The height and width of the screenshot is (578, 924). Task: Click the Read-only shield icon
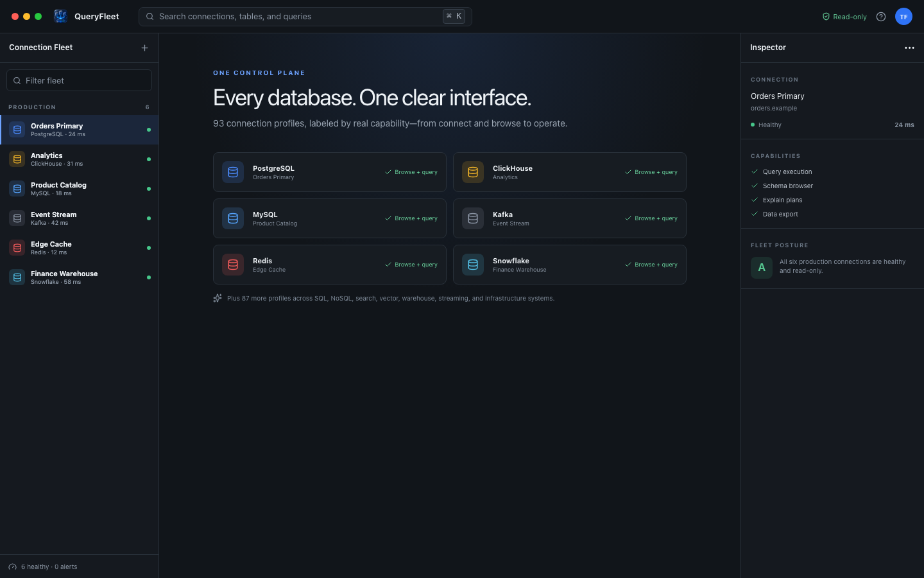coord(826,17)
